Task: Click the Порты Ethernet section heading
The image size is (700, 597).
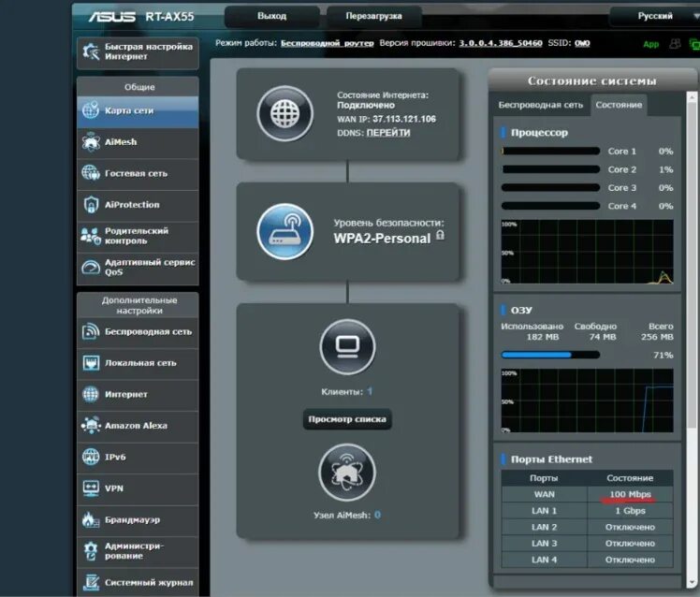Action: coord(551,459)
